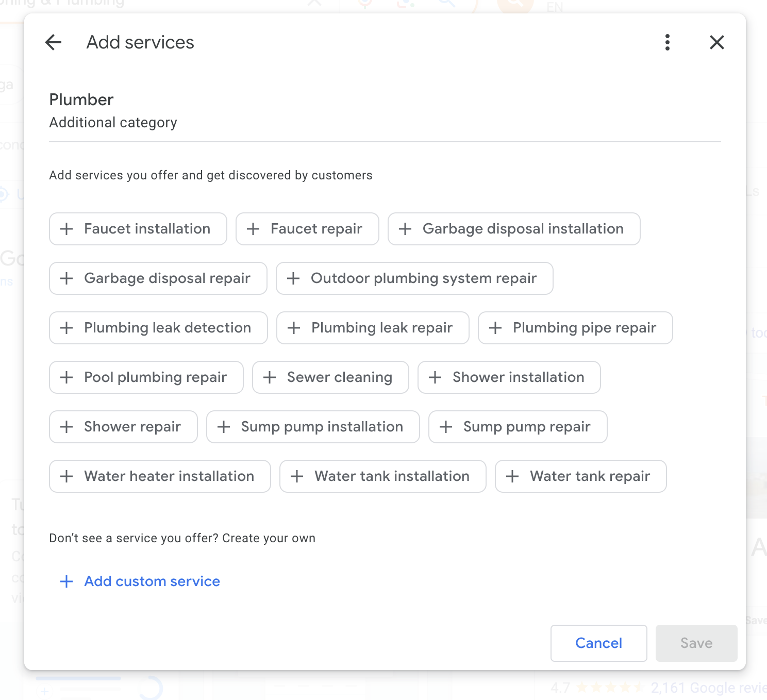The height and width of the screenshot is (700, 767).
Task: Go back using the left arrow icon
Action: 54,42
